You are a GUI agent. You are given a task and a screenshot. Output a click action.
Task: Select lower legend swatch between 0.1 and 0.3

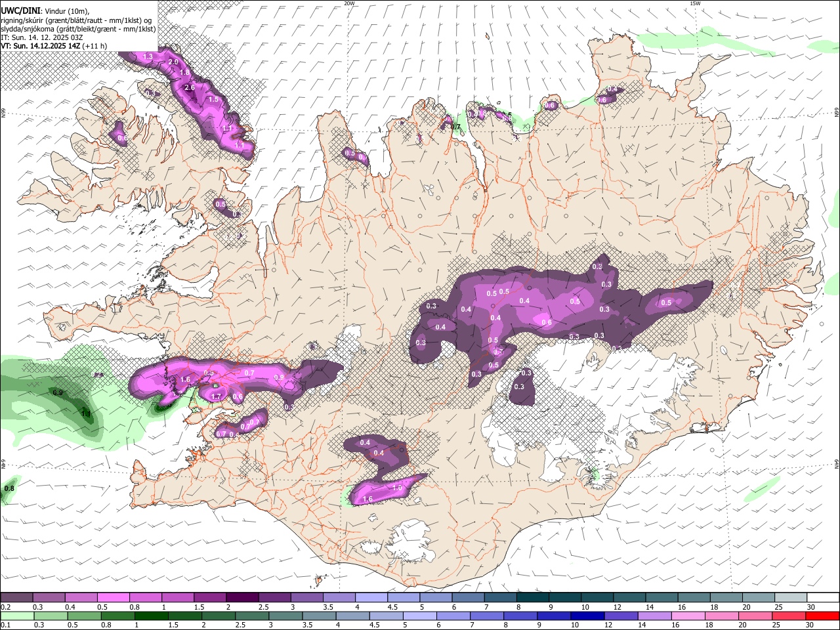(x=17, y=616)
